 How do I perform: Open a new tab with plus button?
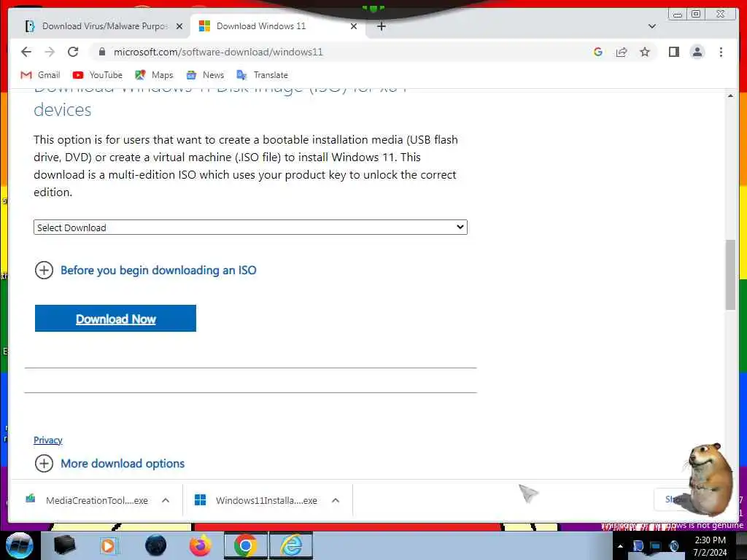(381, 26)
